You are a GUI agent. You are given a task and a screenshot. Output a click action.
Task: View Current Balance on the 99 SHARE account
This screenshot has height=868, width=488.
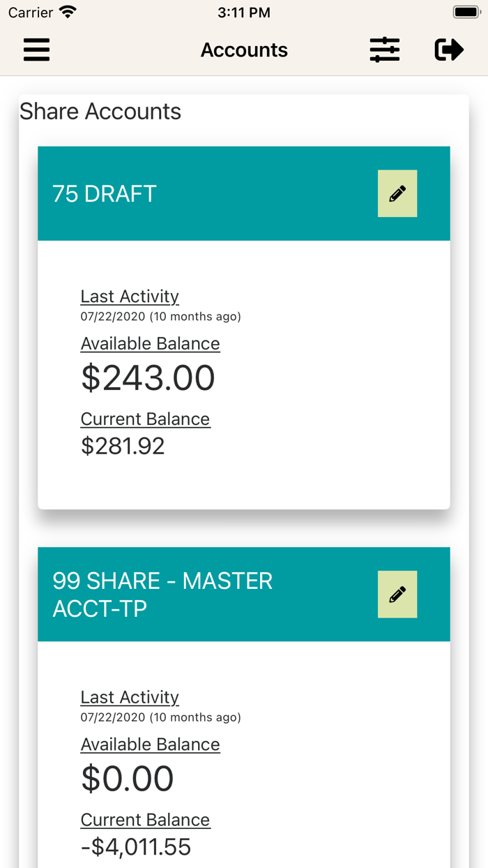(145, 820)
